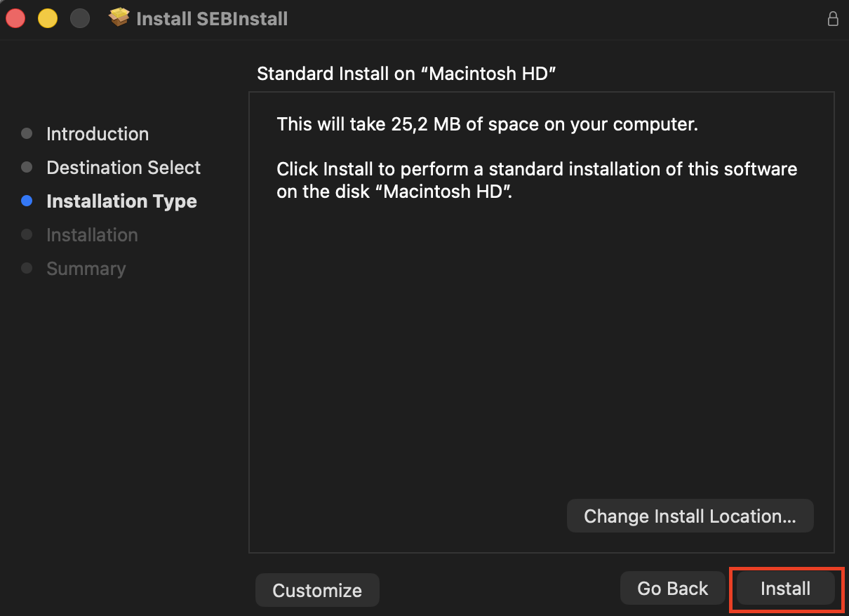
Task: Click the dimmed Summary step
Action: pyautogui.click(x=86, y=269)
